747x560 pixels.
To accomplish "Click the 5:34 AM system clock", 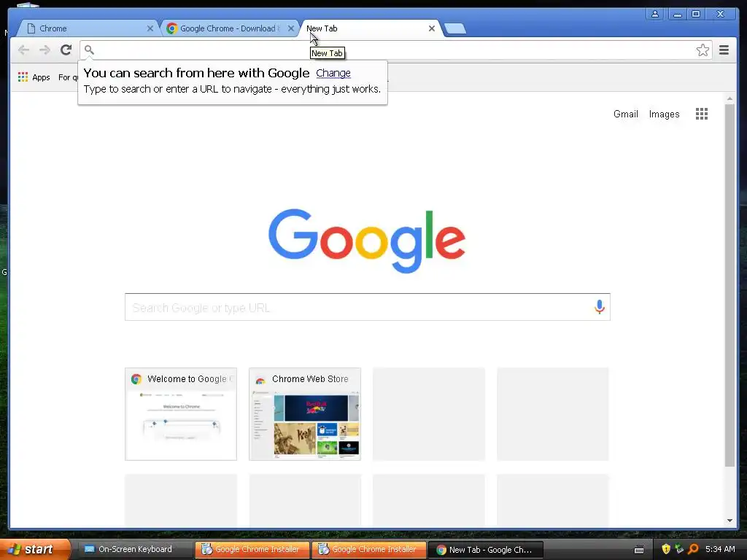I will 720,549.
